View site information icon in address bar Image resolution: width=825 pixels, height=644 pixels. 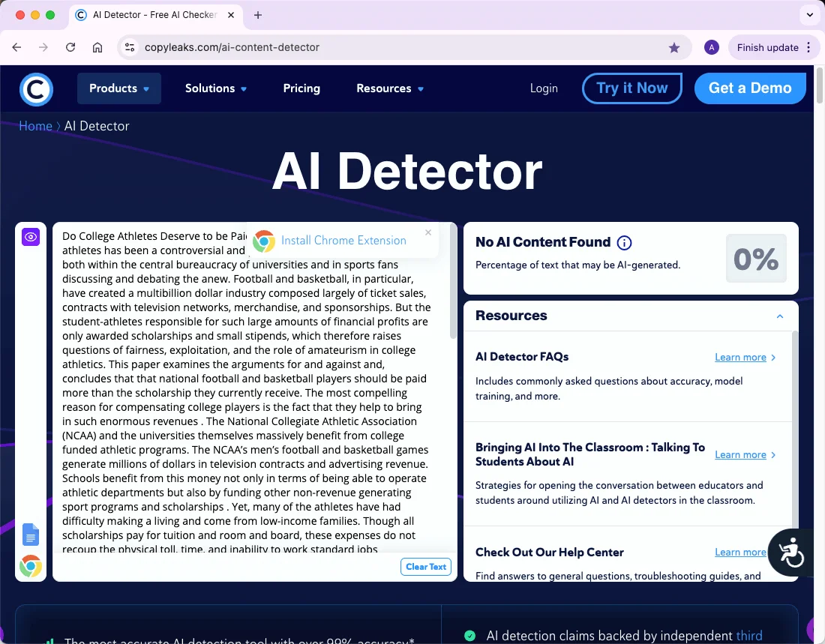(130, 47)
